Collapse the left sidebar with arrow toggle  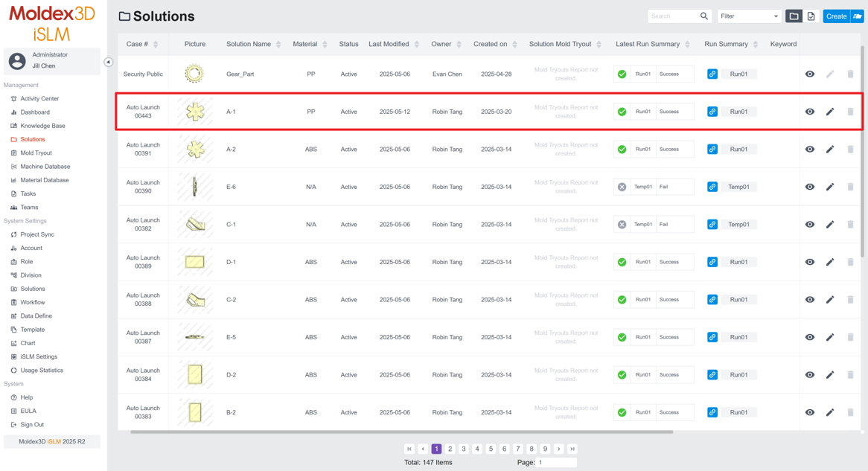pyautogui.click(x=109, y=63)
